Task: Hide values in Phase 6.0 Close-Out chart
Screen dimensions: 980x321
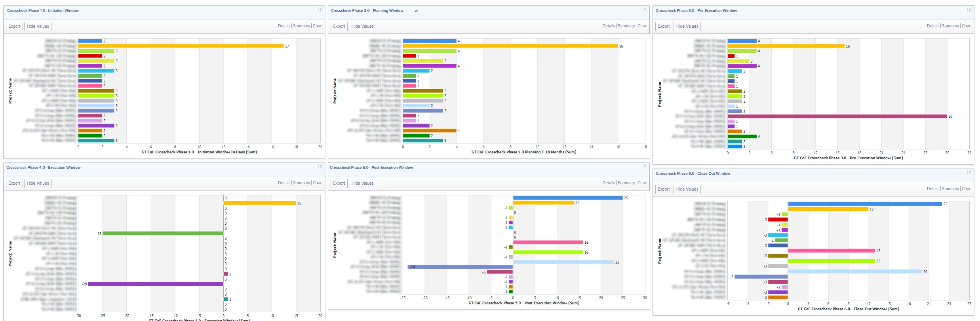Action: [687, 189]
